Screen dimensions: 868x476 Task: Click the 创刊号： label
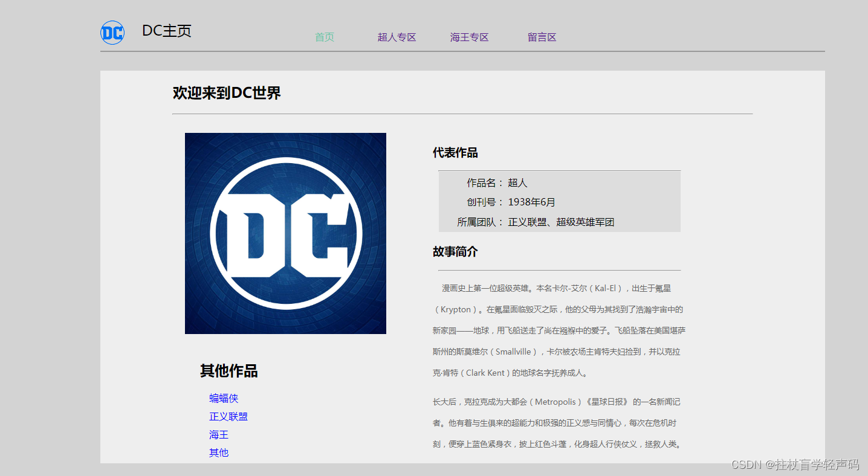click(x=485, y=202)
